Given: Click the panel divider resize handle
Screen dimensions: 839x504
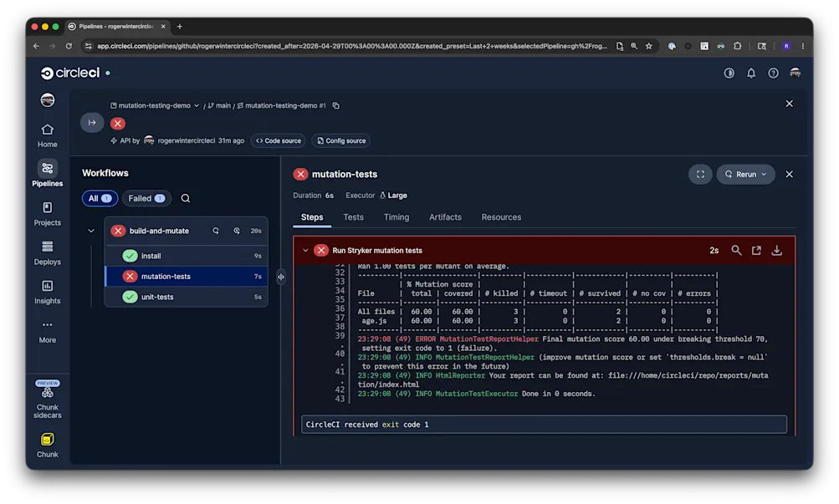Looking at the screenshot, I should (281, 277).
